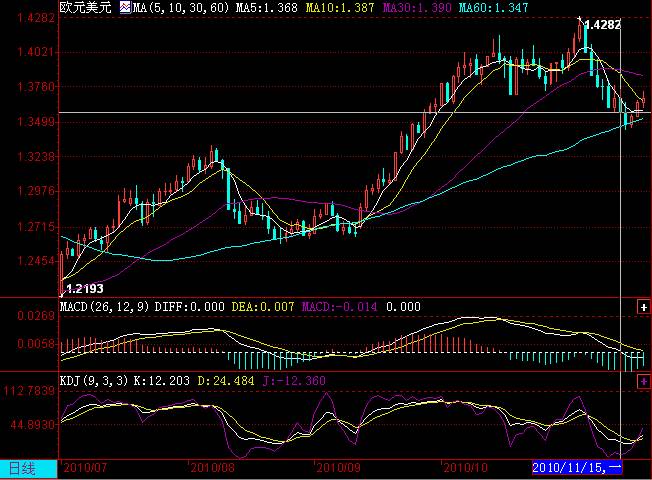The image size is (652, 480).
Task: Select the MA5:1.368 value
Action: click(267, 7)
